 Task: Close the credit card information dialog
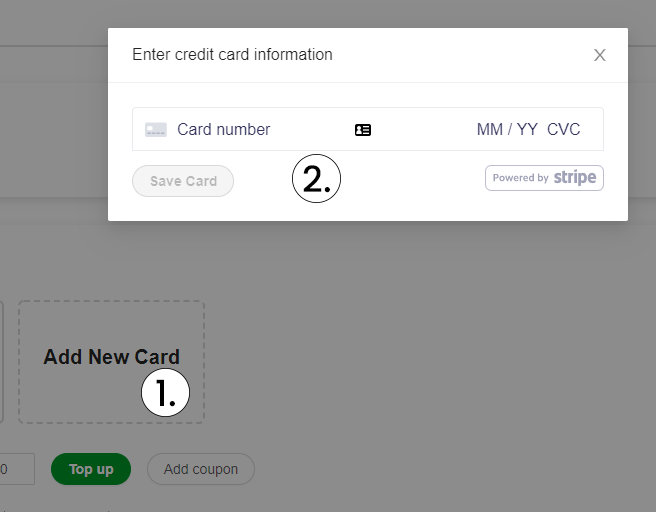coord(600,55)
